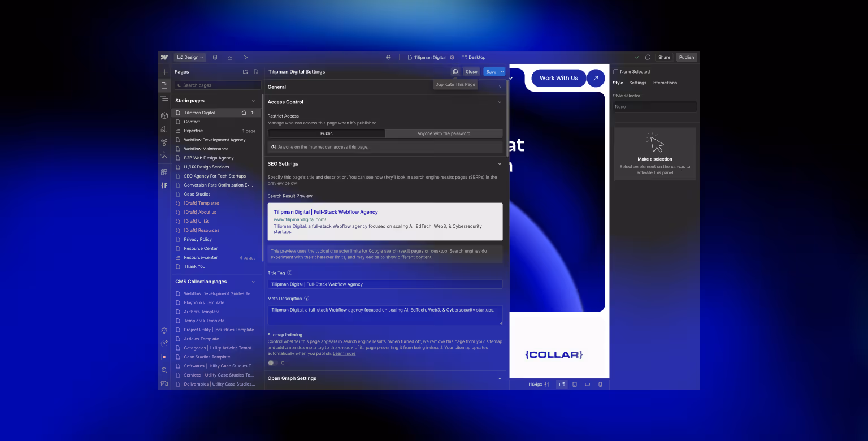Set access to Anyone with the password
The height and width of the screenshot is (441, 868).
pyautogui.click(x=444, y=133)
